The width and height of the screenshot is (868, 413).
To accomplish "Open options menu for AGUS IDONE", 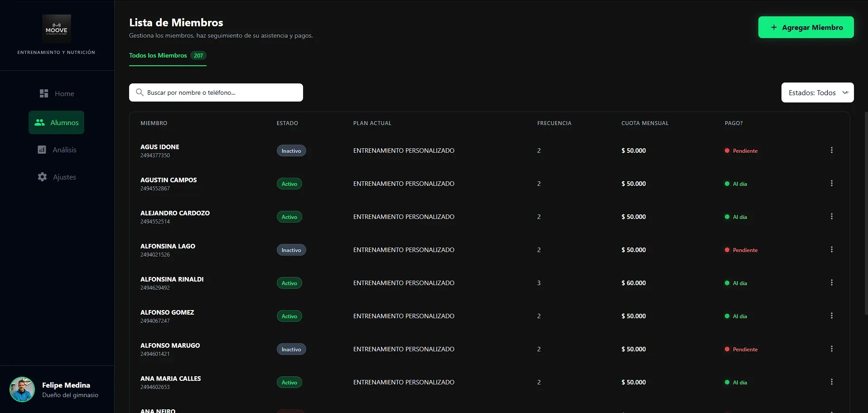I will tap(832, 150).
